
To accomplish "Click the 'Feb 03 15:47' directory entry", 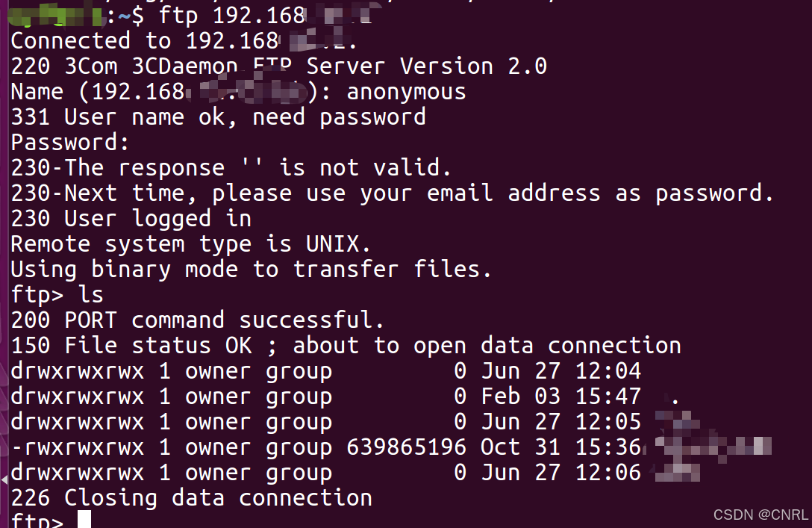I will point(560,397).
